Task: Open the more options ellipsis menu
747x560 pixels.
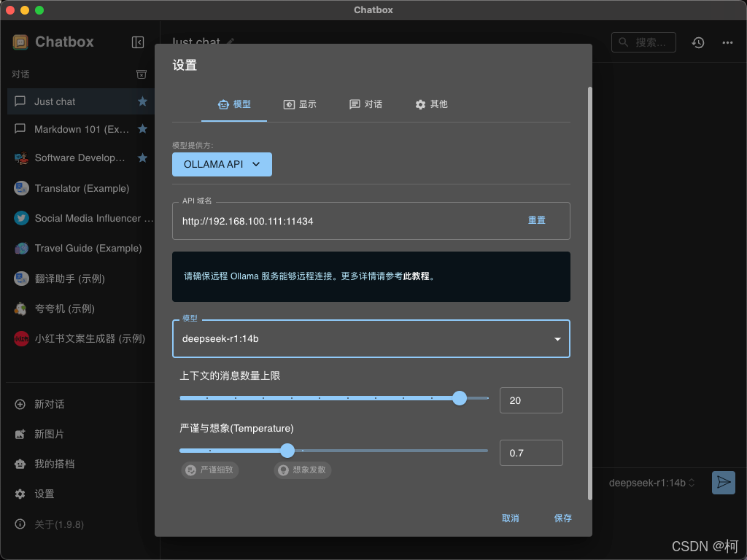Action: [727, 42]
